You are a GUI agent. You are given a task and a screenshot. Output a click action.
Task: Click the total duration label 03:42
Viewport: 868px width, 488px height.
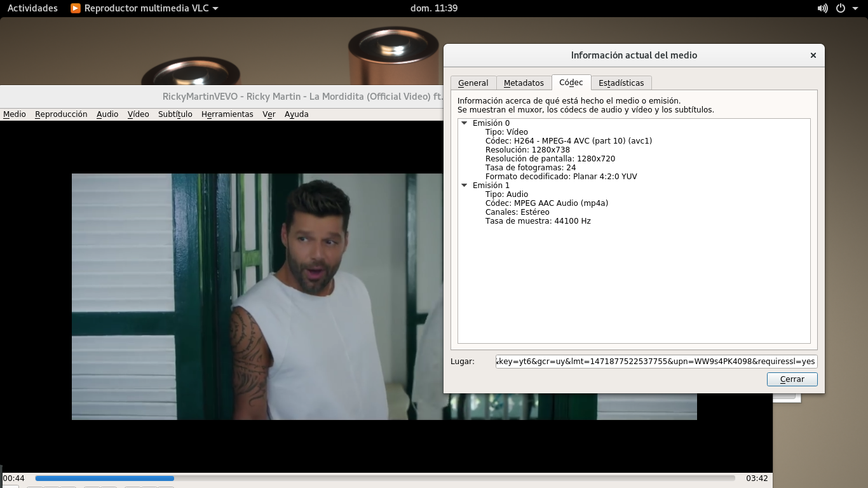[x=757, y=478]
